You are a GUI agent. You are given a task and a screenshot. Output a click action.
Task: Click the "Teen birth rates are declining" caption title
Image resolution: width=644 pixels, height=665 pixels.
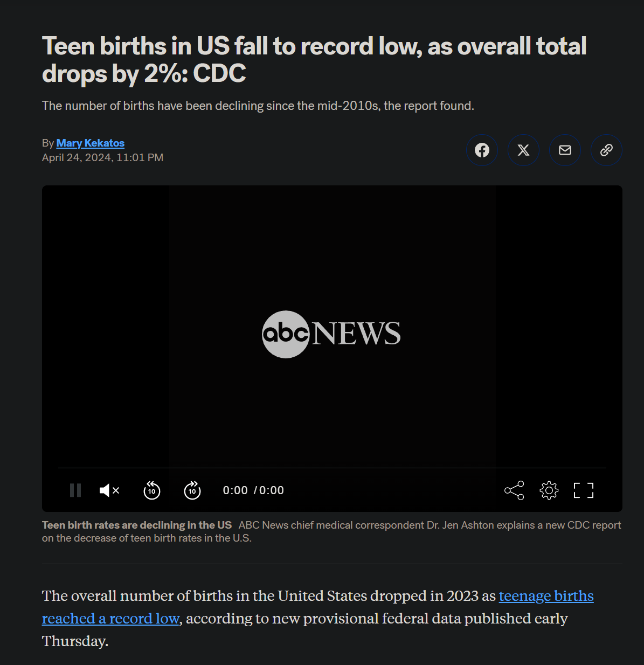coord(137,525)
